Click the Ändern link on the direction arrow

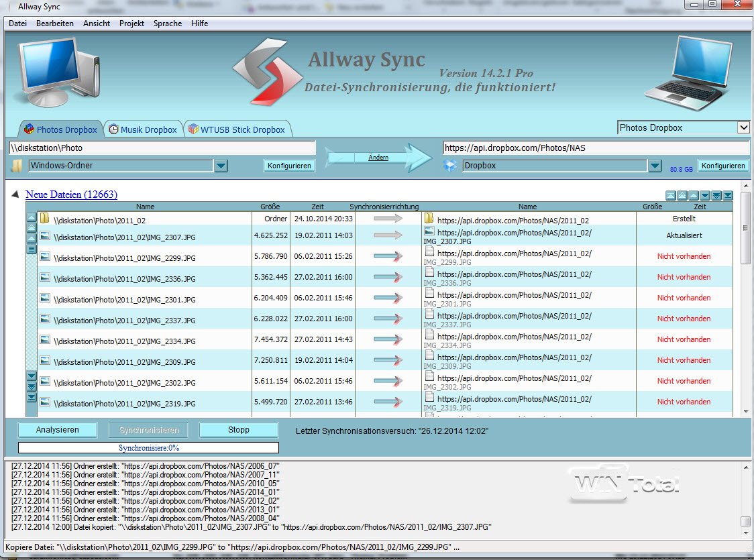point(378,158)
